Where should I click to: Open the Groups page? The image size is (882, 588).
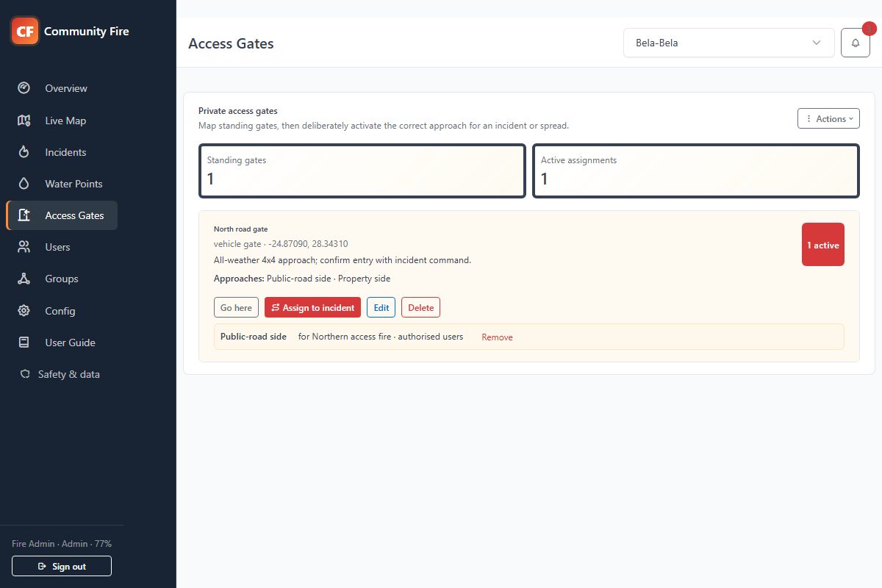pyautogui.click(x=62, y=279)
